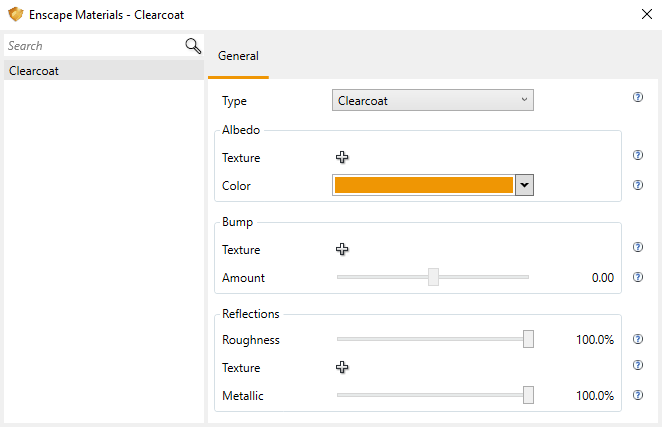Open help for Albedo Texture
662x427 pixels.
pyautogui.click(x=638, y=155)
